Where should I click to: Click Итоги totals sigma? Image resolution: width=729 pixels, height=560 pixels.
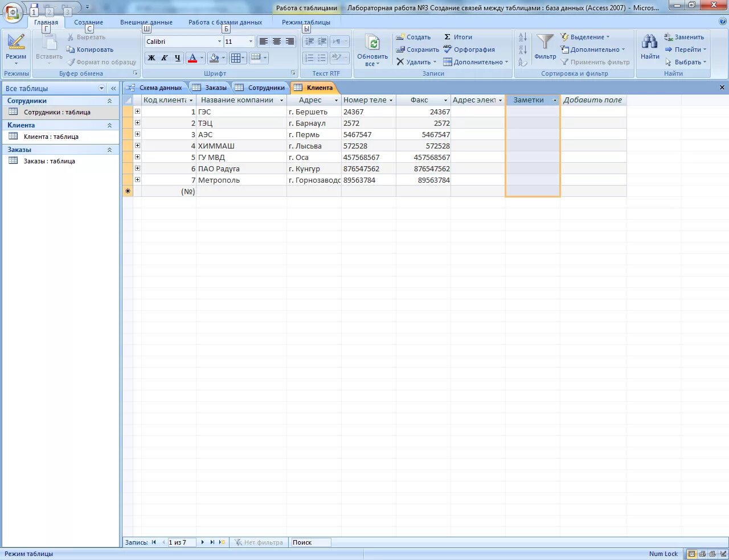[x=458, y=37]
